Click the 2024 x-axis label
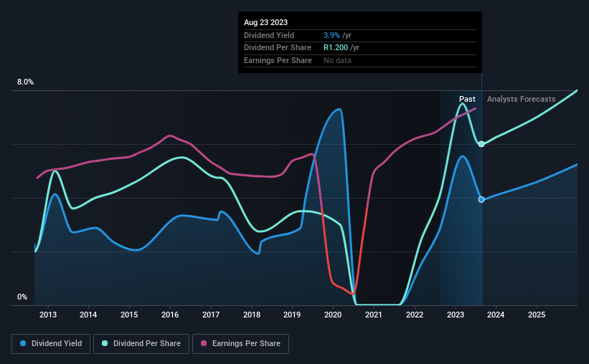The height and width of the screenshot is (364, 589). pos(496,315)
